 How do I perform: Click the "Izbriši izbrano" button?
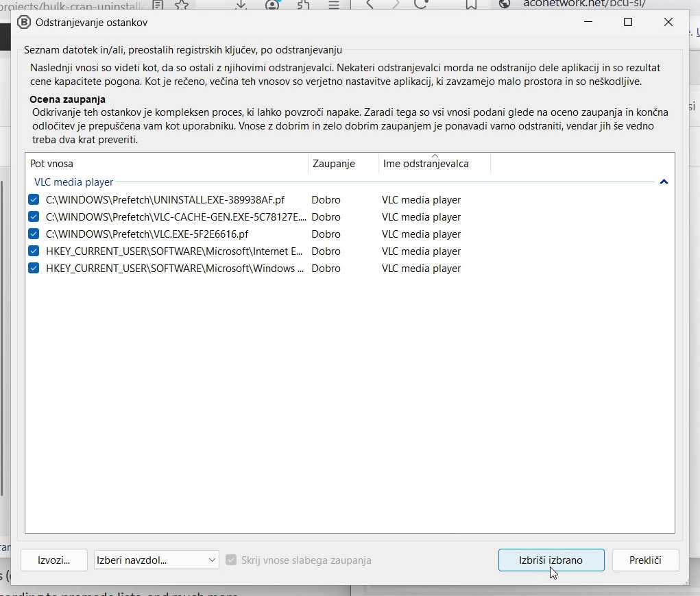(551, 560)
